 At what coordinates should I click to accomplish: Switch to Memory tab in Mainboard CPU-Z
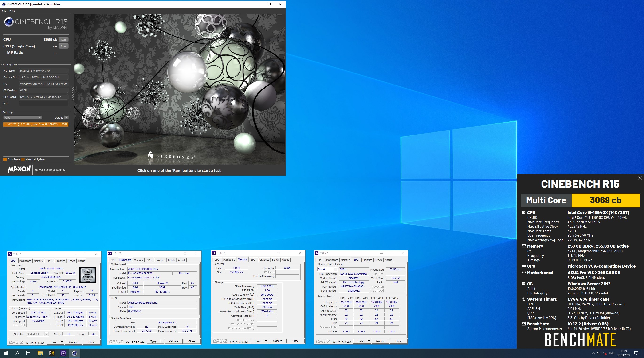click(138, 260)
